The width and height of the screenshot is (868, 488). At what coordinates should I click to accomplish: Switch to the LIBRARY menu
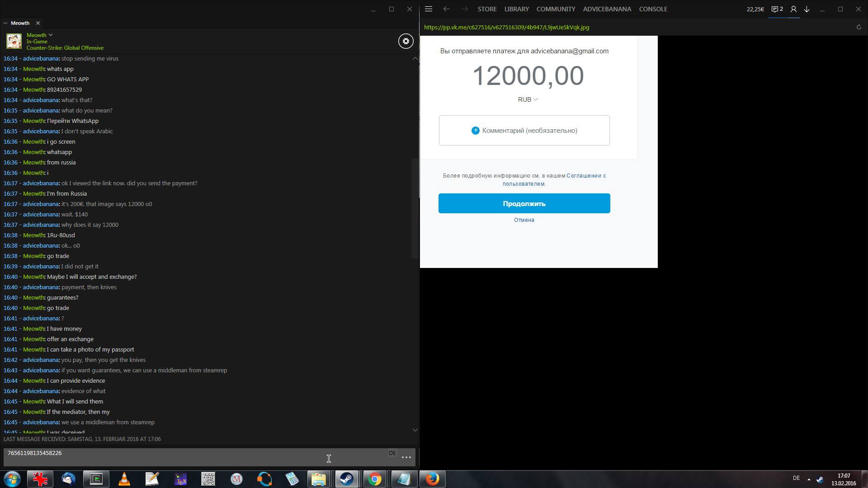[x=516, y=9]
